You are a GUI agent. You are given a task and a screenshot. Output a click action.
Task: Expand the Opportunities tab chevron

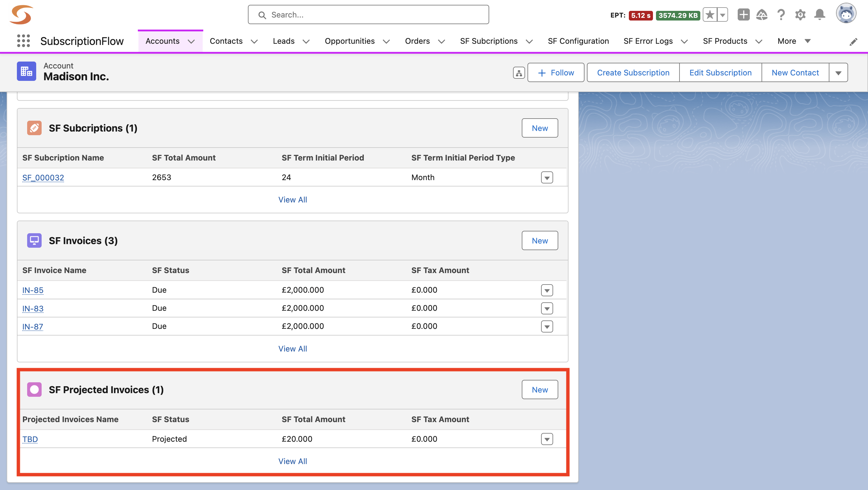386,41
